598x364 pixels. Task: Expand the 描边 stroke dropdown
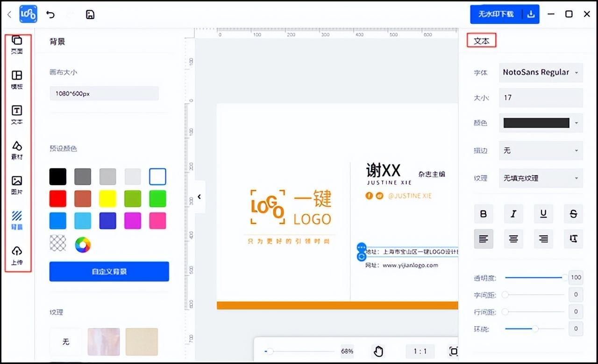[x=541, y=151]
